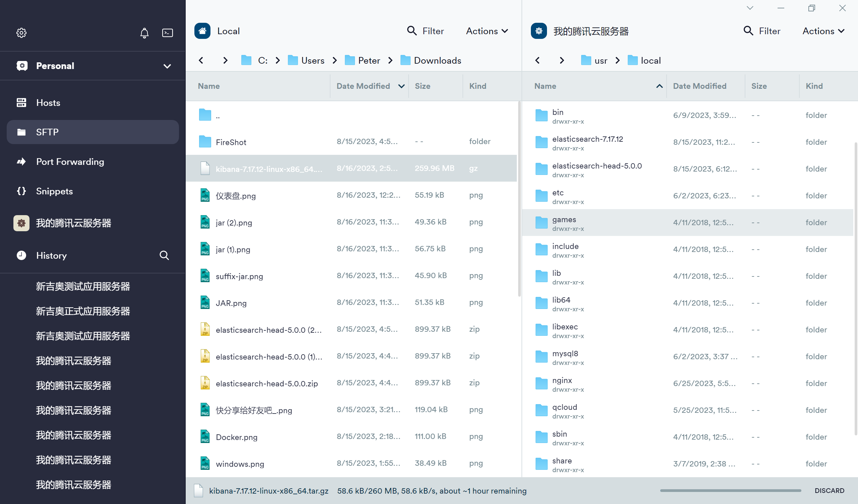Image resolution: width=858 pixels, height=504 pixels.
Task: Click the C: drive folder icon
Action: pyautogui.click(x=246, y=60)
